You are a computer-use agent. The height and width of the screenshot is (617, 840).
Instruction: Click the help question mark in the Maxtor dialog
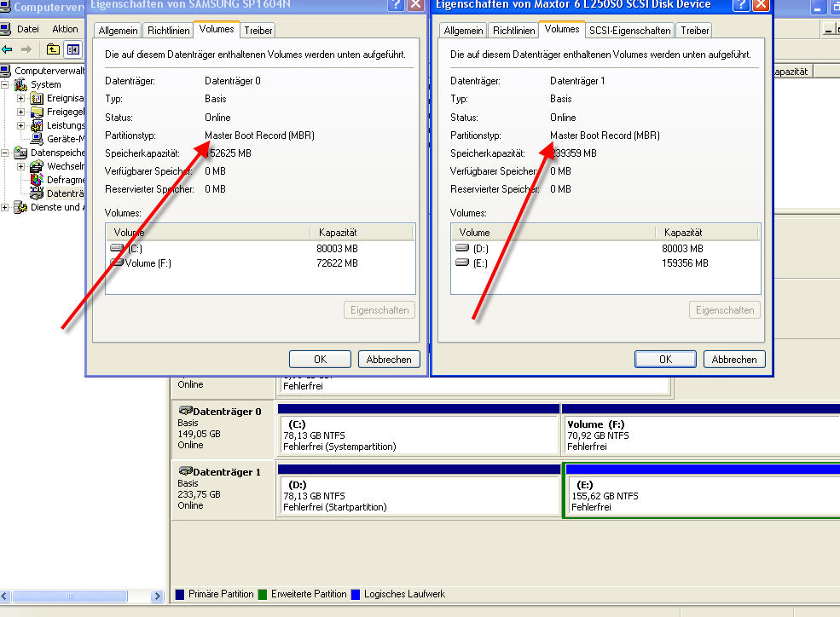coord(741,5)
